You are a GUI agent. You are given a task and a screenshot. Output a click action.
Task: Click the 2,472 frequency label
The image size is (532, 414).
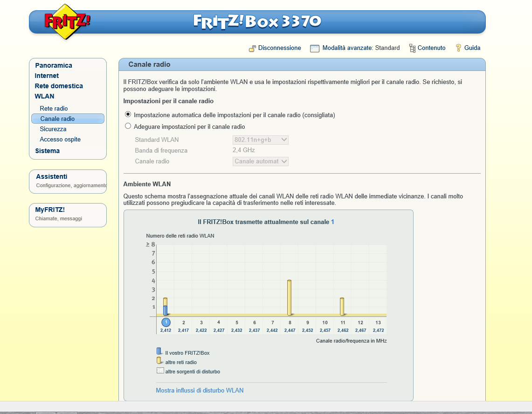click(x=378, y=330)
